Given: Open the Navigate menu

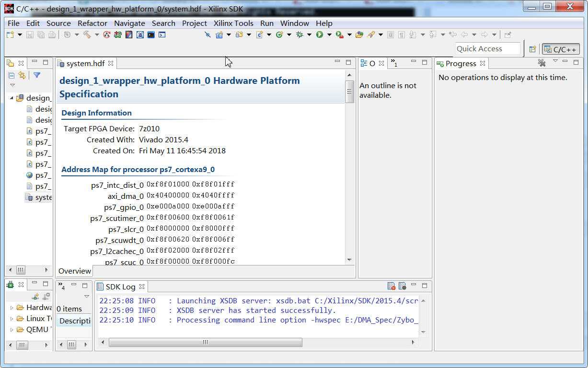Looking at the screenshot, I should [x=129, y=23].
